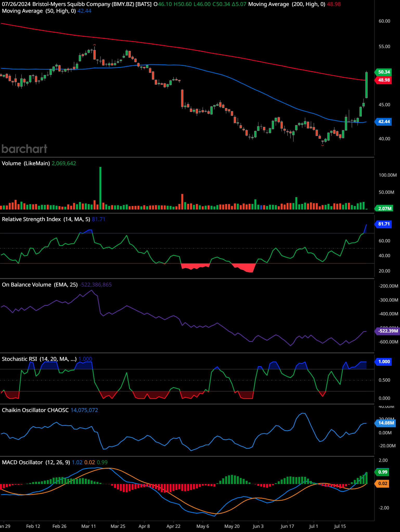Screen dimensions: 400x532
Task: Click the green 2.07M volume tag
Action: pos(384,208)
